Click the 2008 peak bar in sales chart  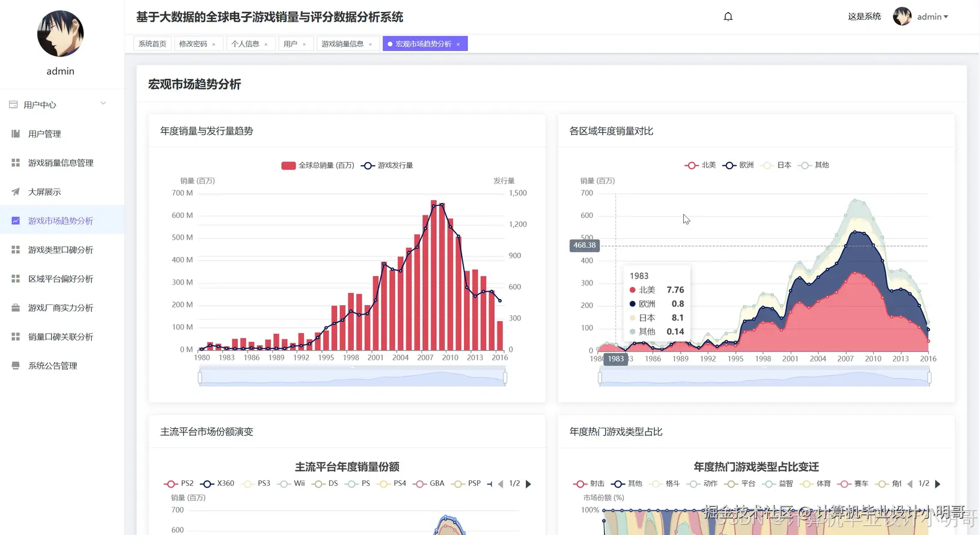(434, 275)
